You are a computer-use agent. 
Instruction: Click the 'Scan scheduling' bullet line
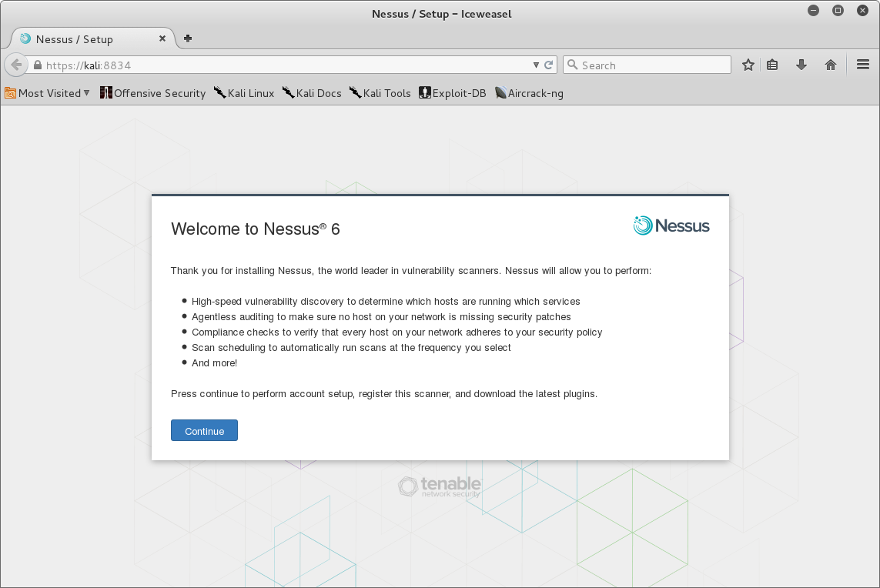pyautogui.click(x=351, y=348)
